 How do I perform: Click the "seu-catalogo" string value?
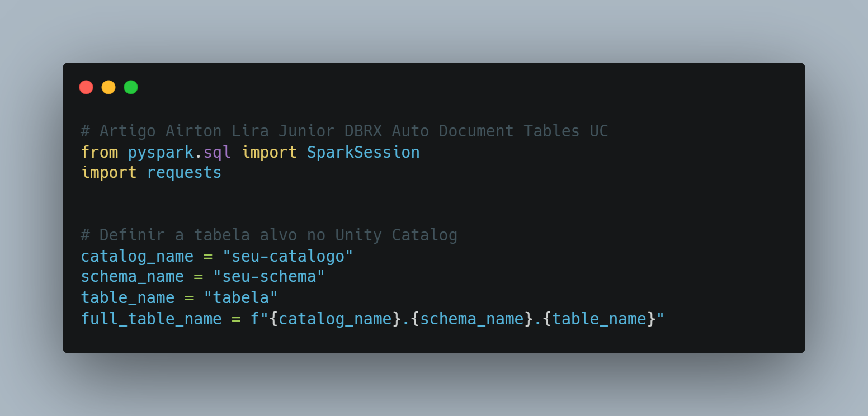click(288, 256)
